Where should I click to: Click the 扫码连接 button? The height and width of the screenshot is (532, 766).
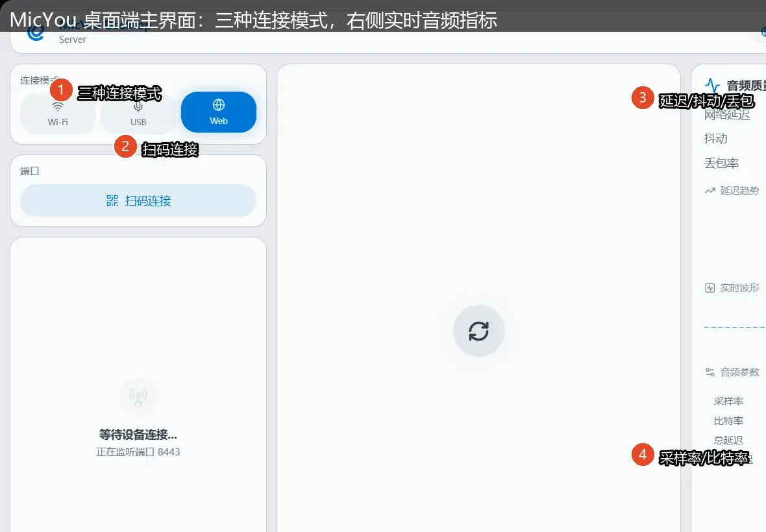(138, 200)
